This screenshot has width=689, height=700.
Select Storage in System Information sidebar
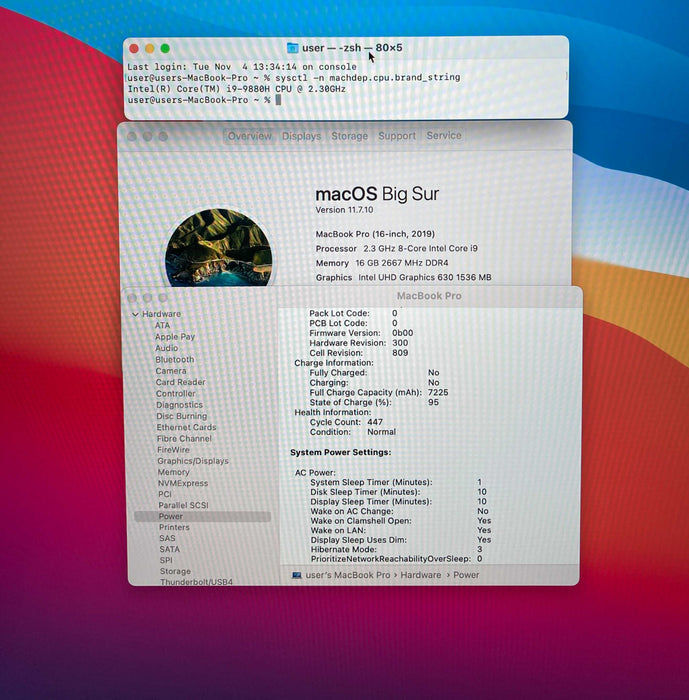tap(175, 571)
